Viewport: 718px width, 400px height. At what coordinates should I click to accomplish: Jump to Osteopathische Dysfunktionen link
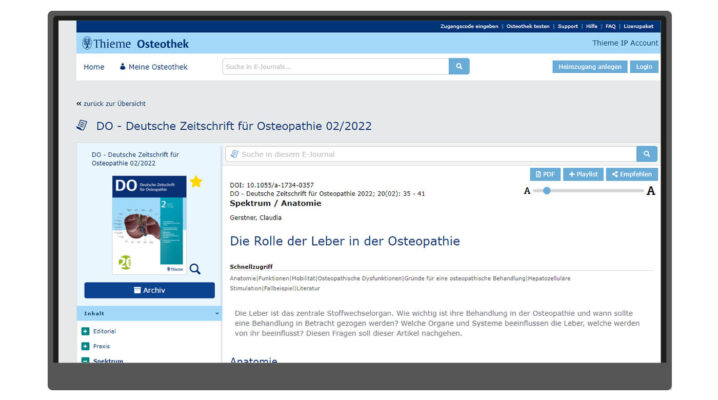pyautogui.click(x=359, y=278)
